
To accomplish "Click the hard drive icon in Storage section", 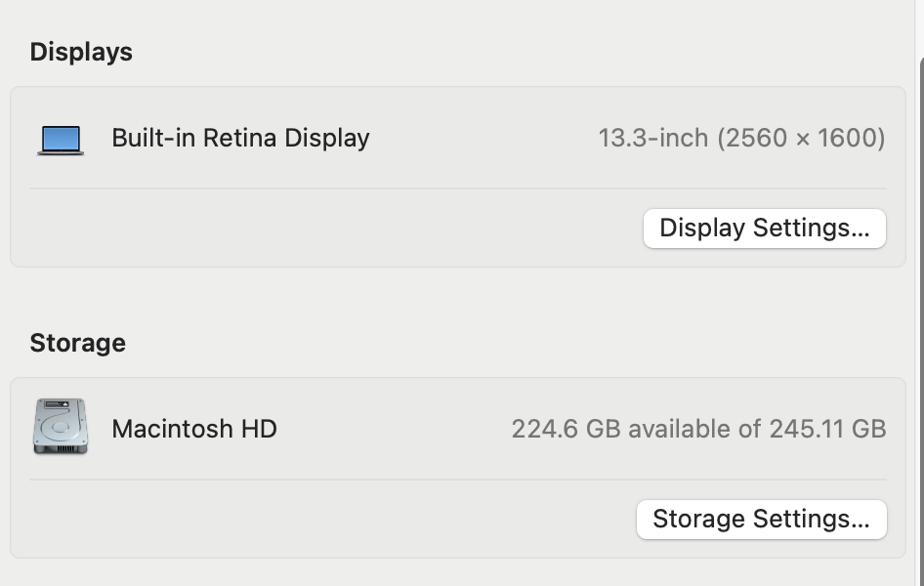I will 61,428.
